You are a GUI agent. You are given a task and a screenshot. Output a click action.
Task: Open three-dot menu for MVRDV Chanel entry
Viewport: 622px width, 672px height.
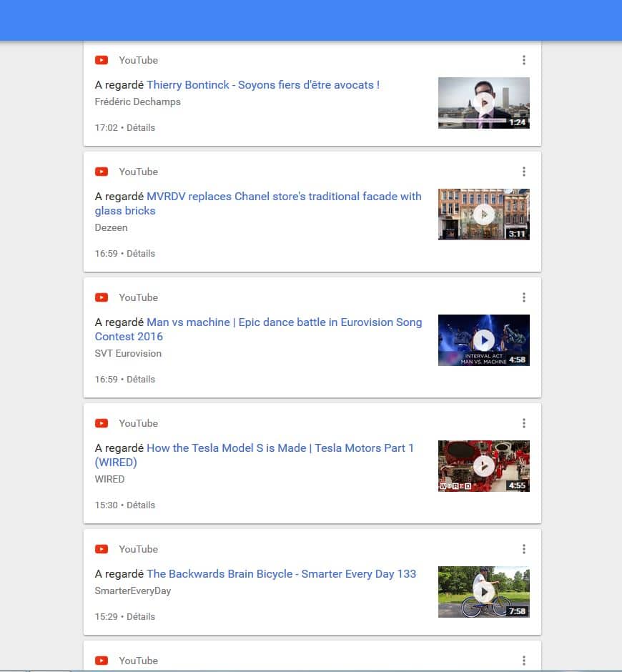pyautogui.click(x=523, y=172)
